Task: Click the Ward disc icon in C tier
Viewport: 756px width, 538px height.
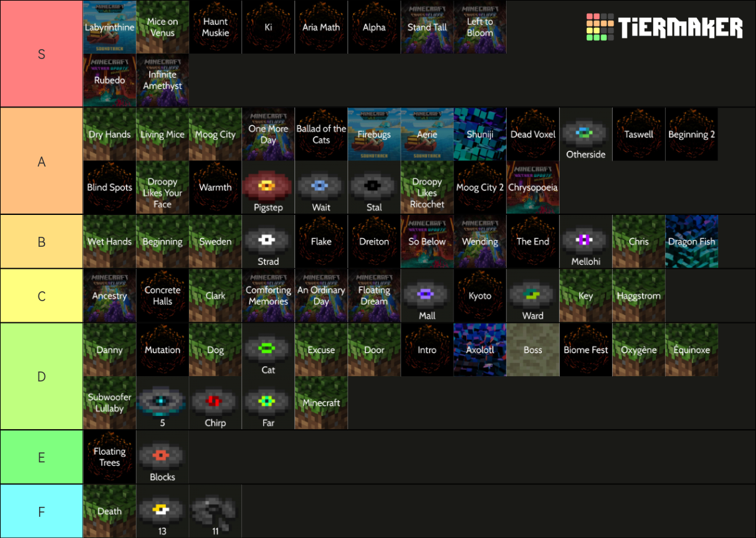Action: [x=533, y=295]
